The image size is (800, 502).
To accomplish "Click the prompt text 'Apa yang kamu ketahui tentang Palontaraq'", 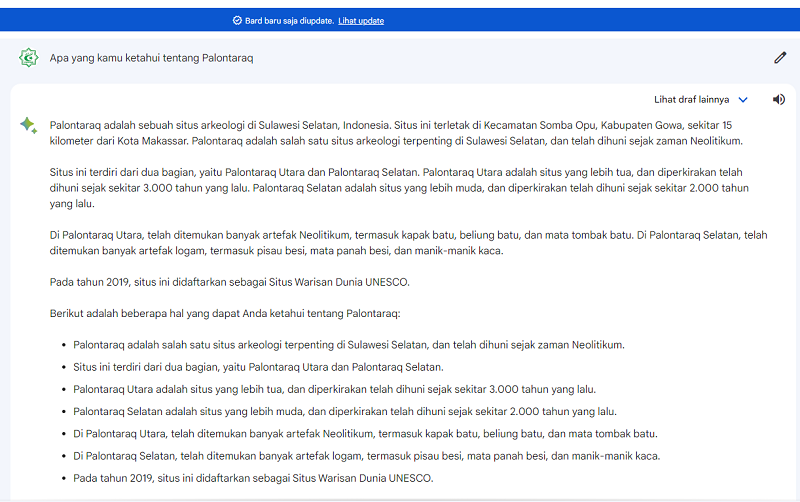I will coord(151,58).
